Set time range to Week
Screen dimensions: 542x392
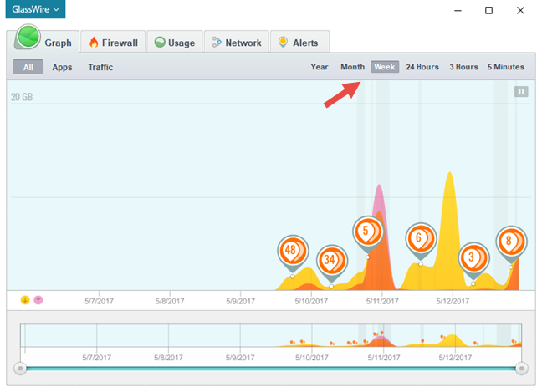(x=385, y=67)
